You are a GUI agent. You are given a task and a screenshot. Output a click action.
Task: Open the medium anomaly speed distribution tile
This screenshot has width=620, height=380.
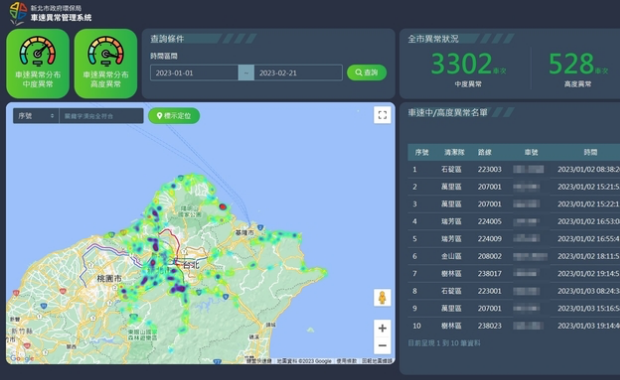tap(38, 63)
